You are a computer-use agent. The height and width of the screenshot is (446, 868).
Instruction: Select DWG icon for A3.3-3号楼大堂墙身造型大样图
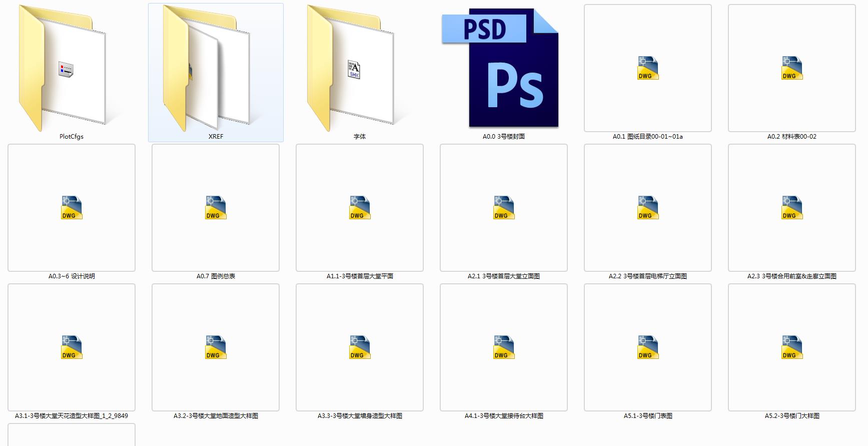pyautogui.click(x=360, y=347)
